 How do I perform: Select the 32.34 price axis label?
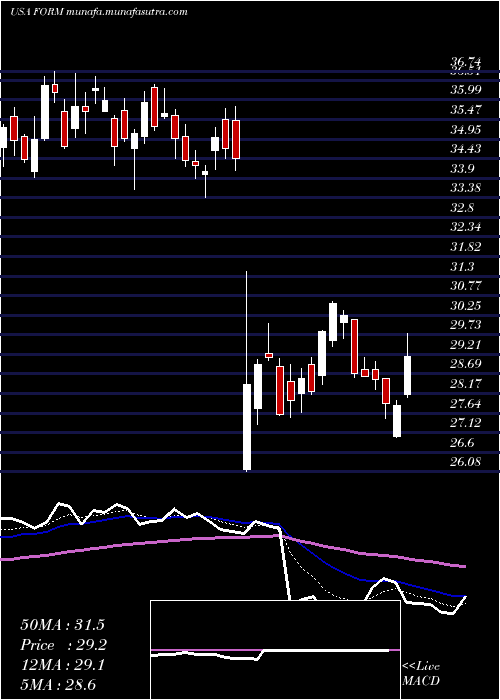tap(466, 227)
